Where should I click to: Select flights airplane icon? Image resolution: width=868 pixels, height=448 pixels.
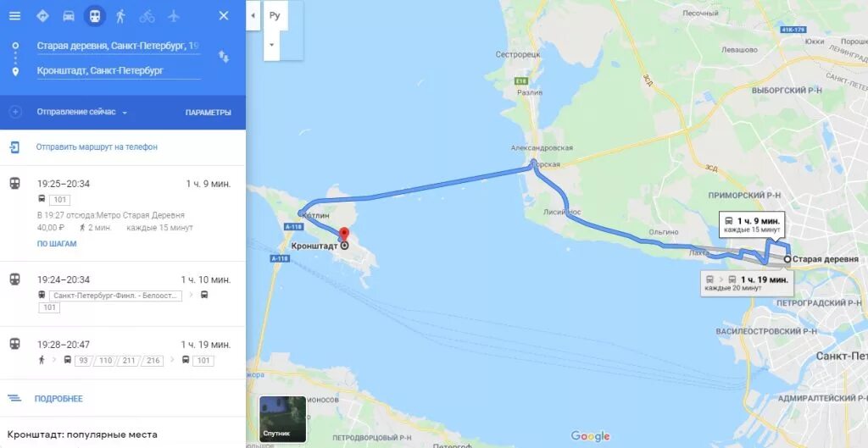coord(174,16)
